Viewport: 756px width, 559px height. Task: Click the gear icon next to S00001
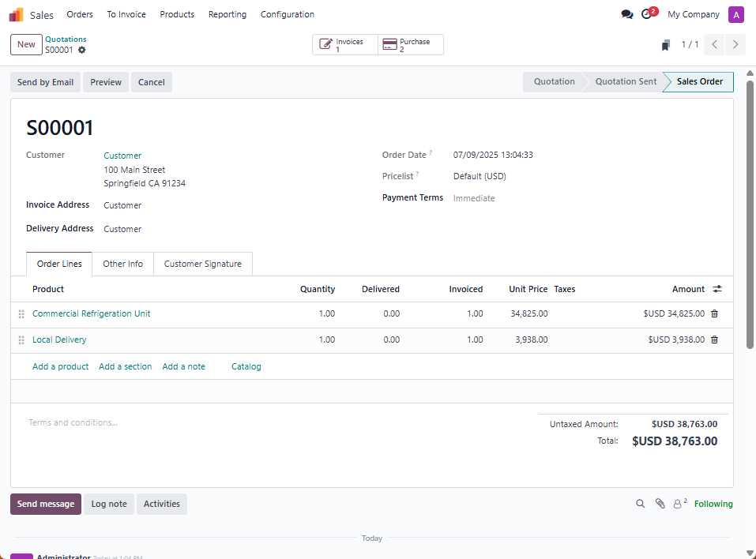tap(82, 50)
